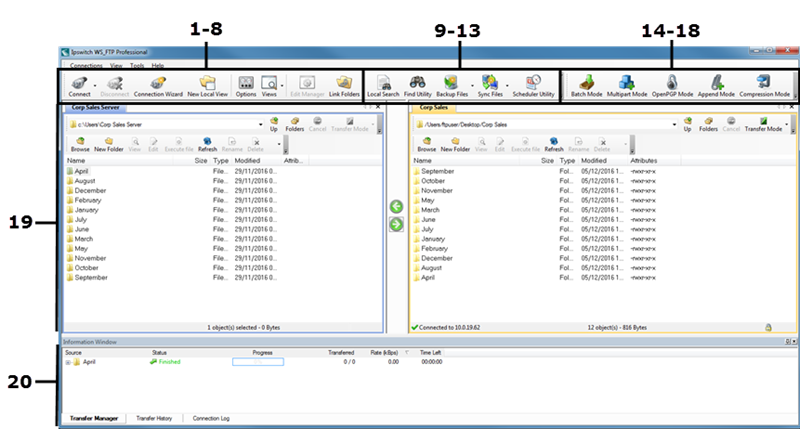Refresh the Corp Sales Server pane
Image resolution: width=800 pixels, height=429 pixels.
[208, 144]
